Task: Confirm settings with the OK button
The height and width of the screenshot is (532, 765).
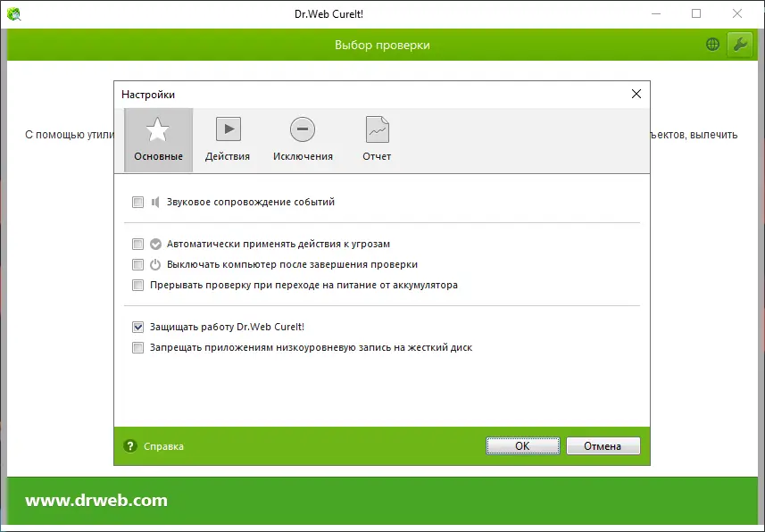Action: click(522, 445)
